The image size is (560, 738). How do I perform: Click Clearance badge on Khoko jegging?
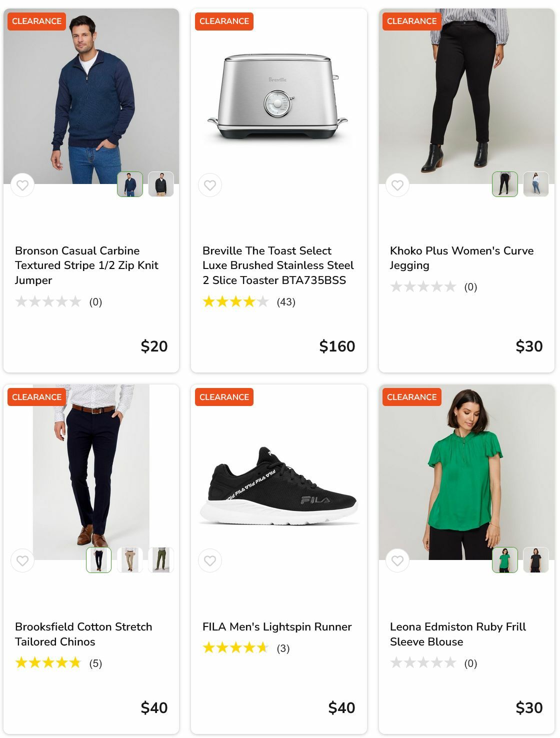point(411,21)
